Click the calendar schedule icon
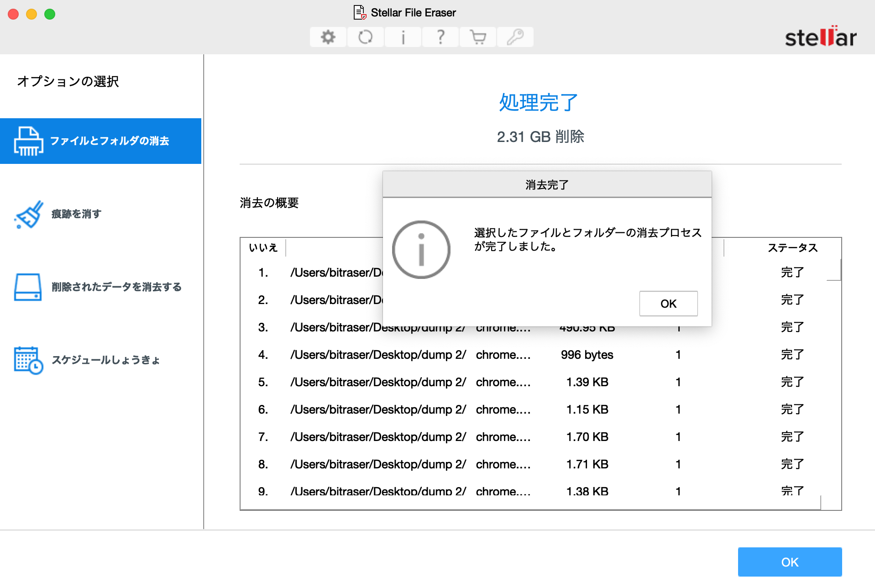The image size is (875, 588). pos(28,360)
